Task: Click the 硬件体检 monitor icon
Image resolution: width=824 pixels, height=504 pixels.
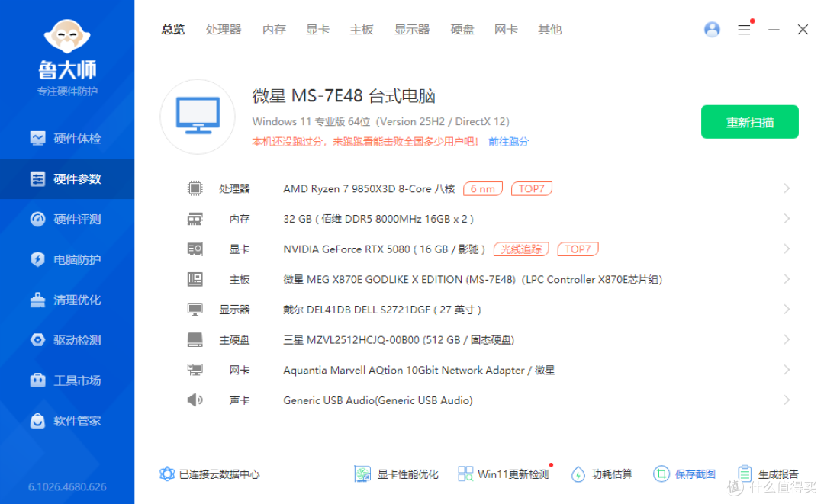Action: (38, 139)
